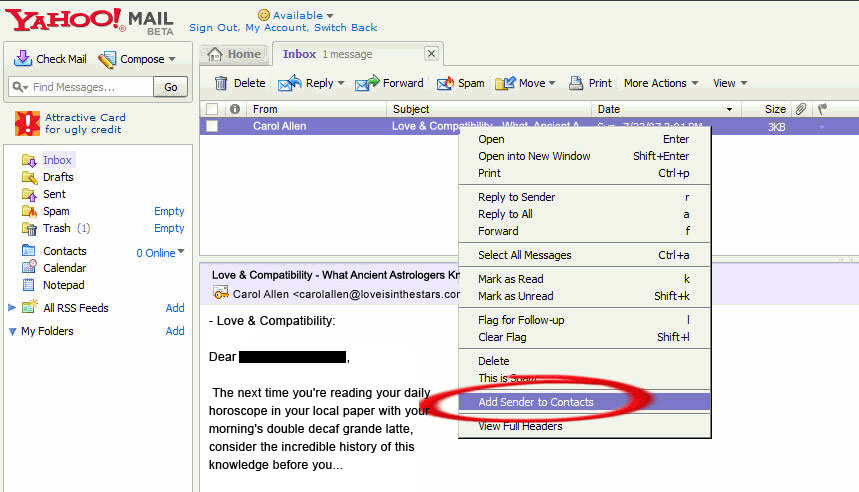Click the Home tab house icon
Screen dimensions: 859x492
215,54
